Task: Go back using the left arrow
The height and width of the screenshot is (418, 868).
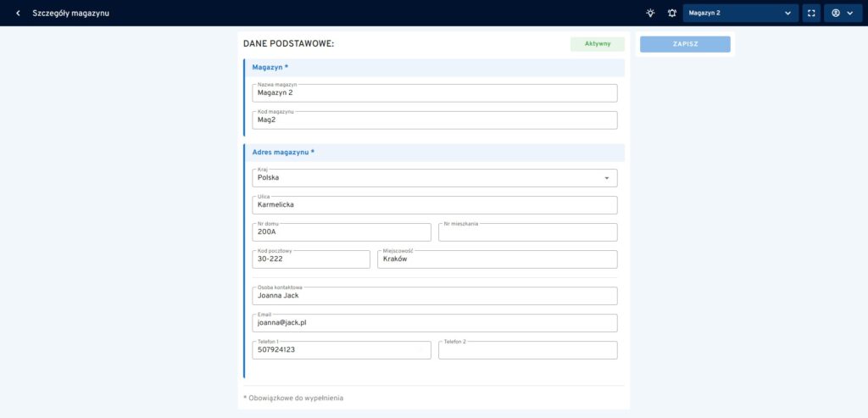Action: coord(18,14)
